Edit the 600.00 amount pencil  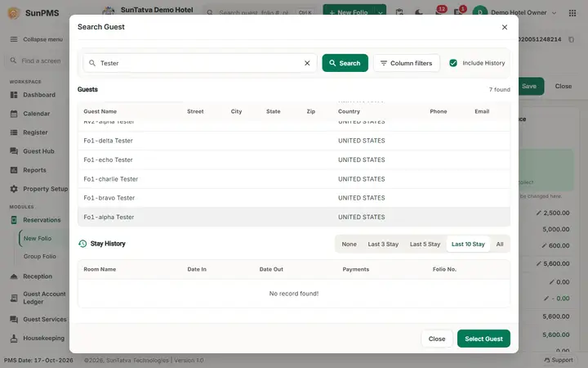[x=544, y=245]
